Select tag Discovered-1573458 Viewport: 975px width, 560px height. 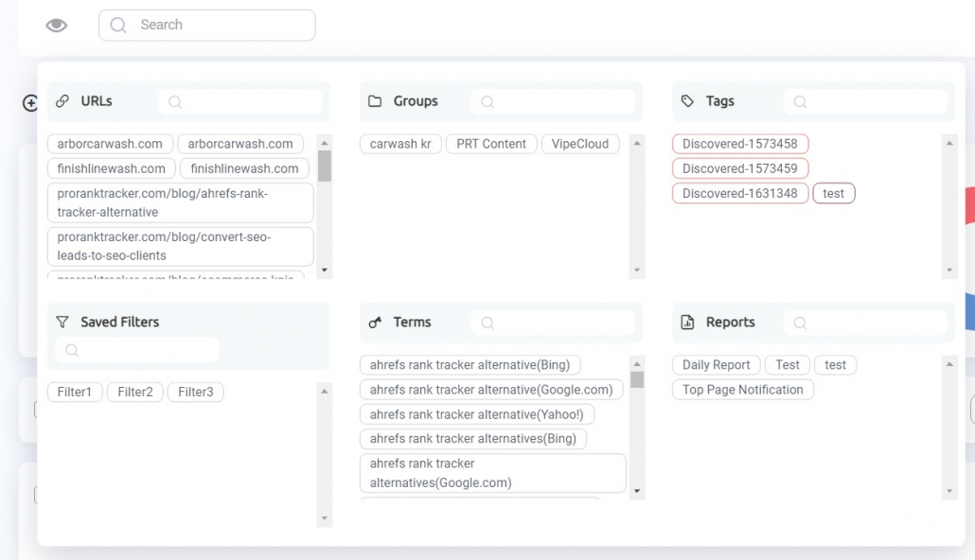[x=740, y=144]
